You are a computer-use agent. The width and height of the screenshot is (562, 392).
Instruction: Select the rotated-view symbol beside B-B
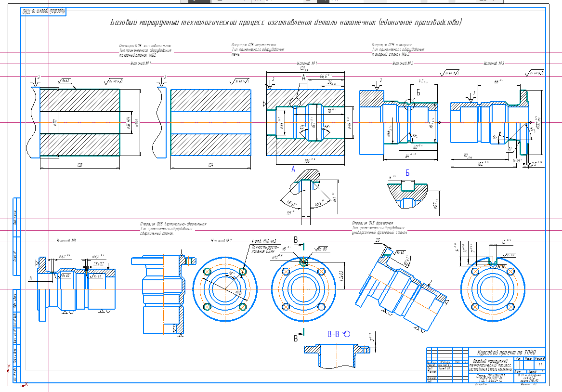[347, 334]
